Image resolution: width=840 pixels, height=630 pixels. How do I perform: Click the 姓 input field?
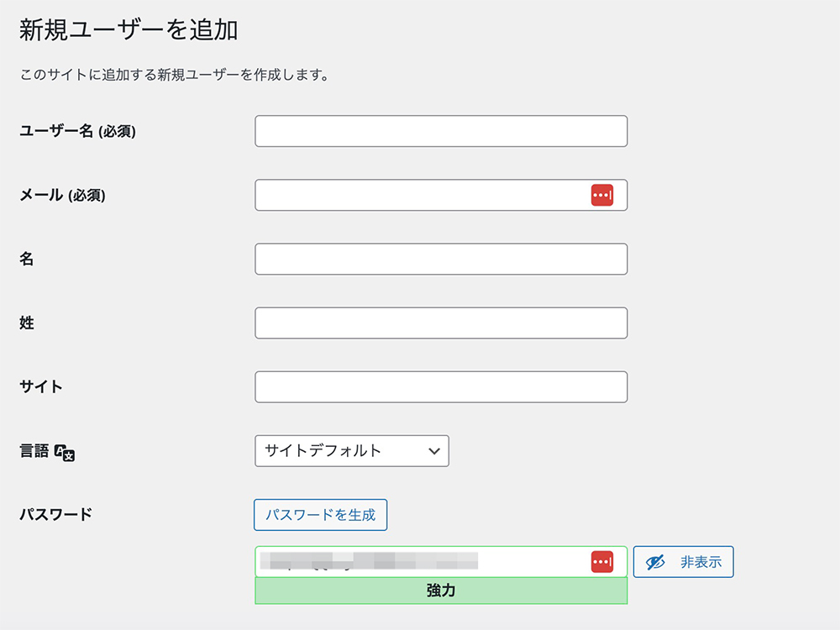pyautogui.click(x=441, y=323)
